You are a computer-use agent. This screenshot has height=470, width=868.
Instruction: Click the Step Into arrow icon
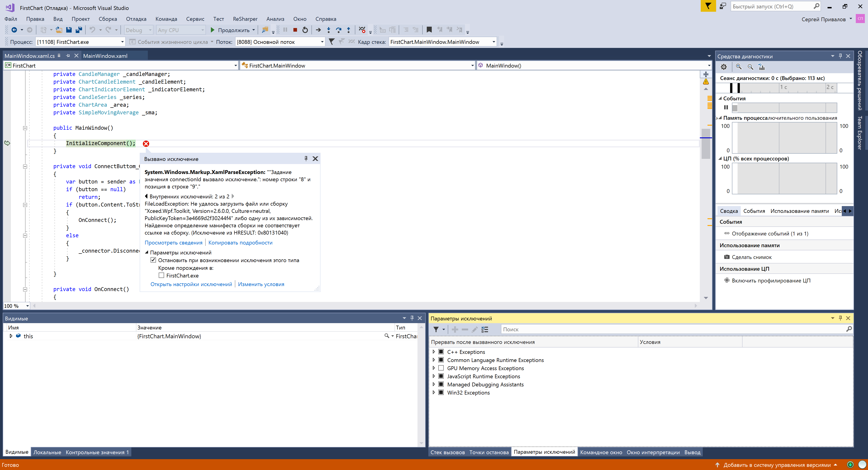click(x=328, y=30)
